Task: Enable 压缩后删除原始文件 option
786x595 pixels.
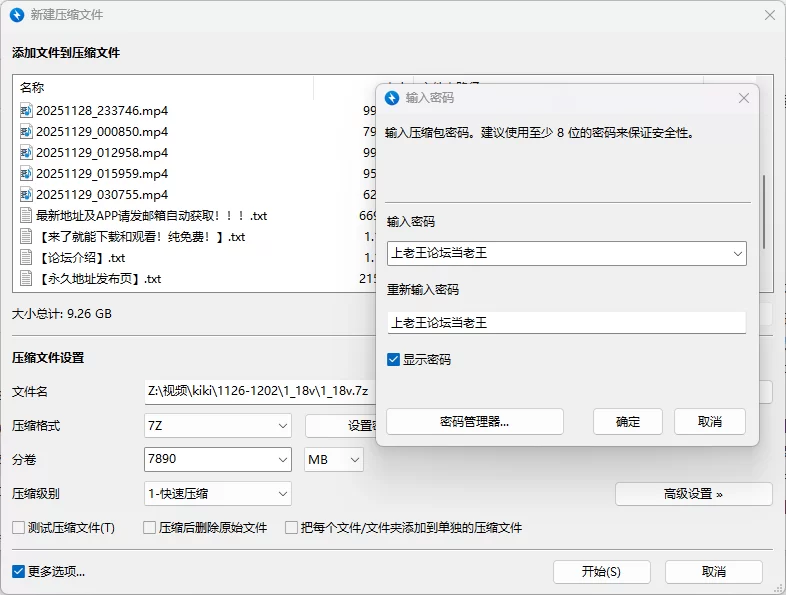Action: 149,527
